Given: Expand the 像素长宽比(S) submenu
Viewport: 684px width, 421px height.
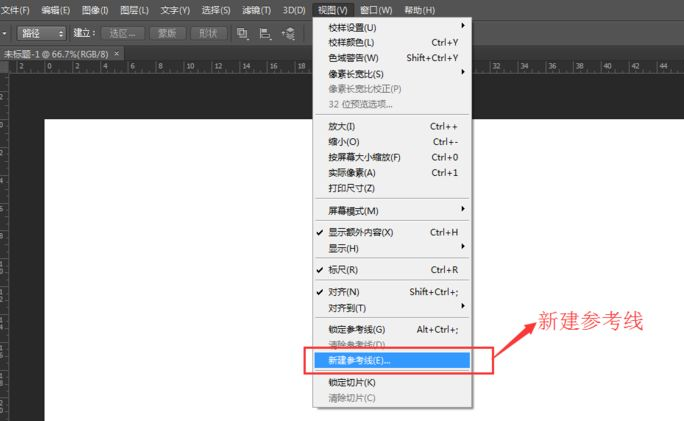Looking at the screenshot, I should click(392, 74).
